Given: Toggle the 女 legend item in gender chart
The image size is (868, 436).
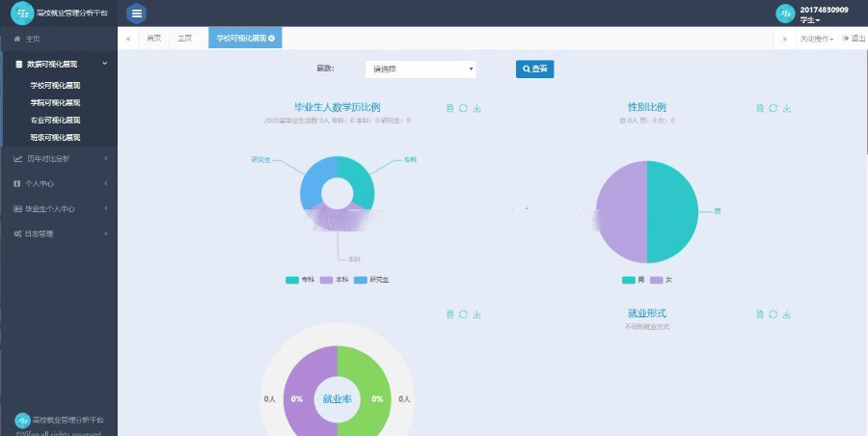Looking at the screenshot, I should point(663,280).
